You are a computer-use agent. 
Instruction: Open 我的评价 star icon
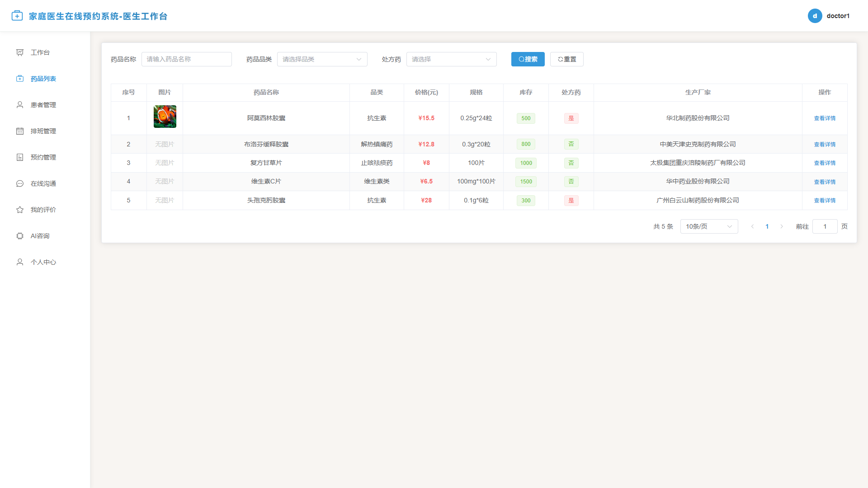pos(20,210)
